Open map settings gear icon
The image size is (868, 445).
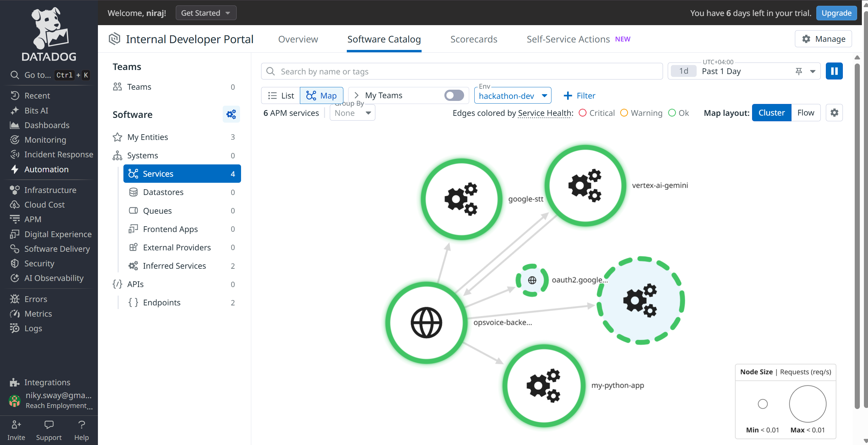(x=834, y=113)
